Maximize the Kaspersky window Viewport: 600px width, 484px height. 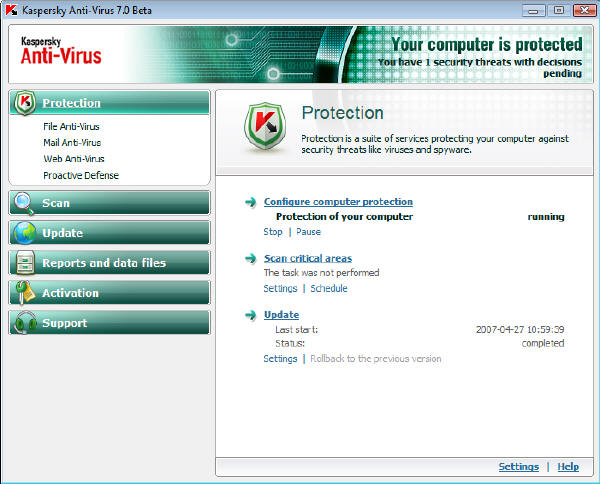pyautogui.click(x=559, y=10)
